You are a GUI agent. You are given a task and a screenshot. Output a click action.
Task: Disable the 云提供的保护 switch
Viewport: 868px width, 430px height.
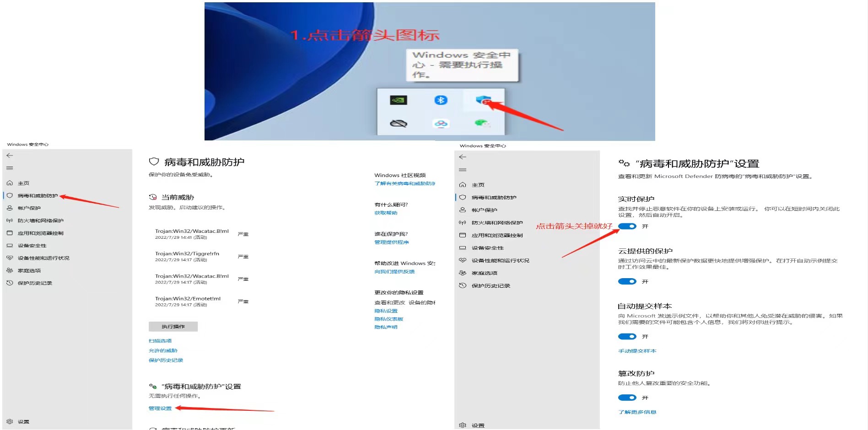point(627,282)
